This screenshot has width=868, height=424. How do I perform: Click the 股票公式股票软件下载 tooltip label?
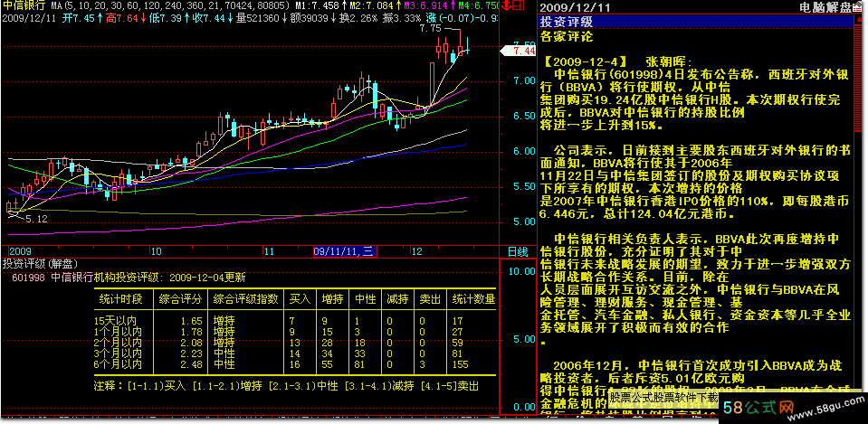pos(663,397)
